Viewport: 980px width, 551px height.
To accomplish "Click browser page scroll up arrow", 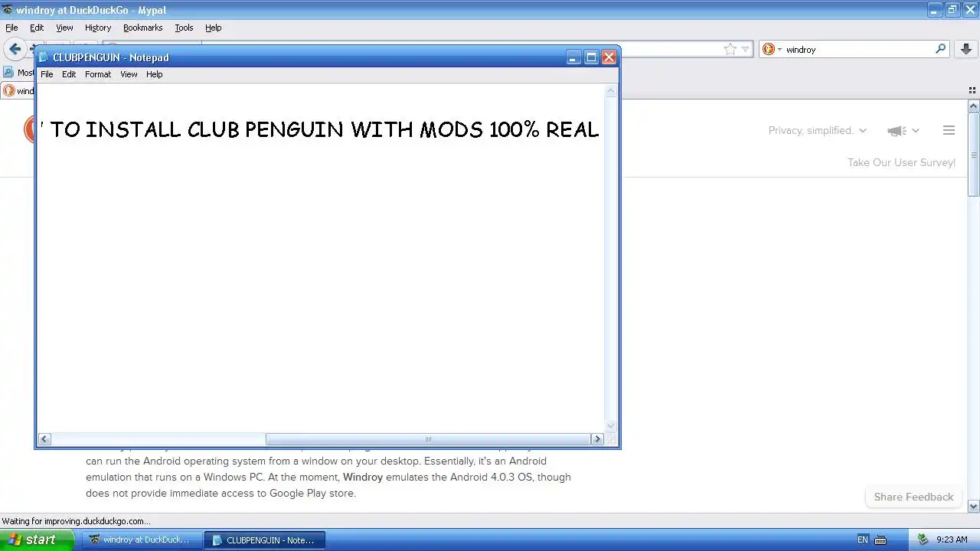I will tap(973, 106).
